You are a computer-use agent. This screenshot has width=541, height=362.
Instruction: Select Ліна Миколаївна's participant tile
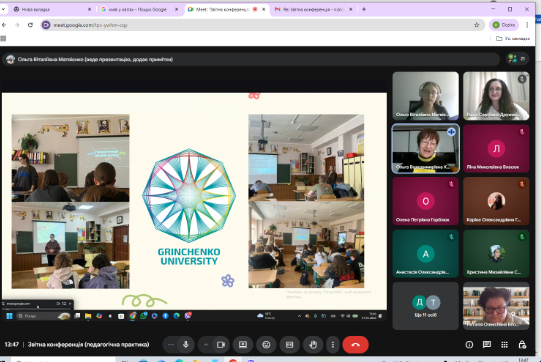(496, 148)
